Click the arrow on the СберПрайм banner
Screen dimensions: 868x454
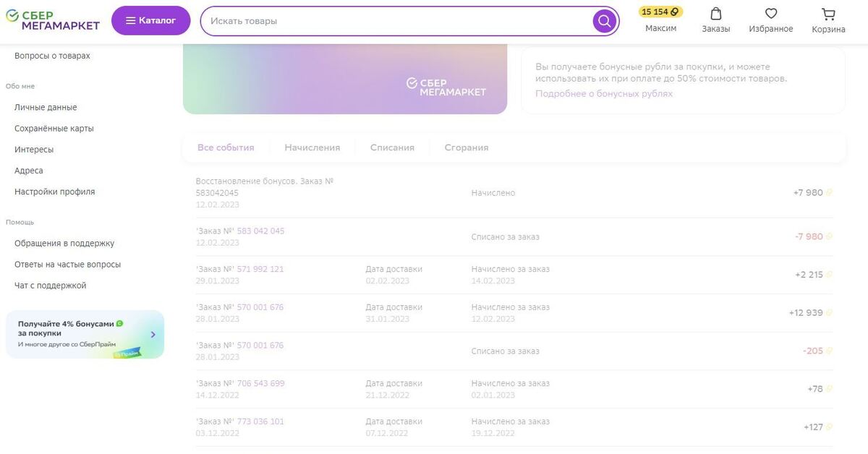click(x=153, y=335)
